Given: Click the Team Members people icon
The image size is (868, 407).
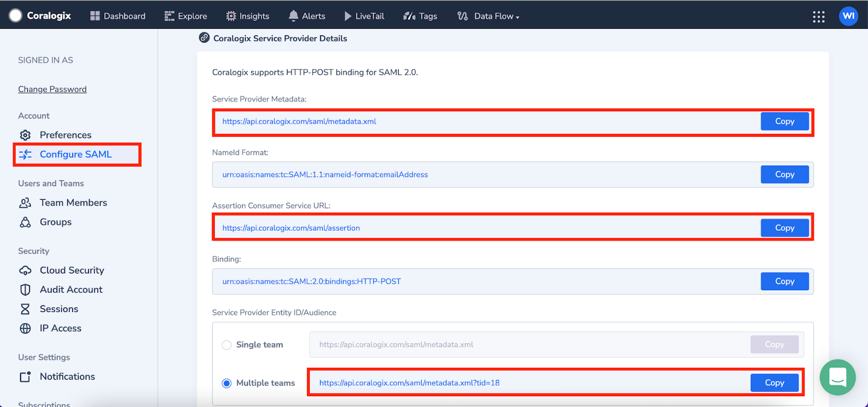Looking at the screenshot, I should tap(25, 203).
